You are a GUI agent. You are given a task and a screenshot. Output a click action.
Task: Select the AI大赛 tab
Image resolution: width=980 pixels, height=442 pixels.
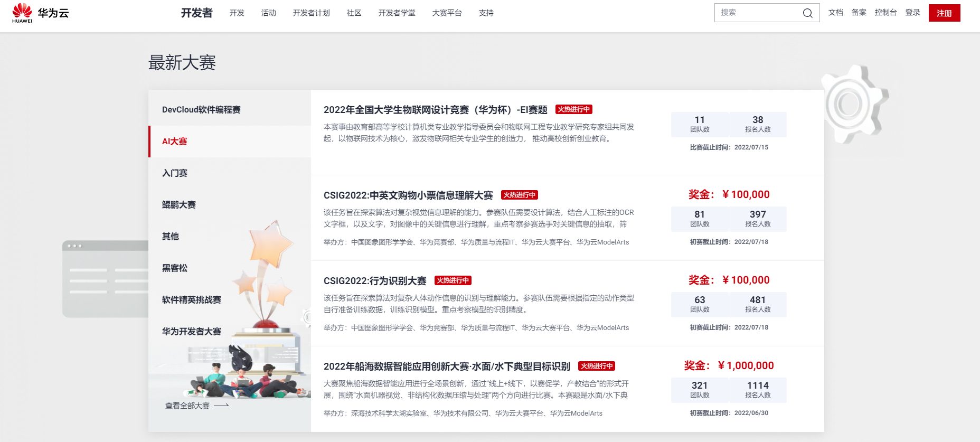pos(230,142)
